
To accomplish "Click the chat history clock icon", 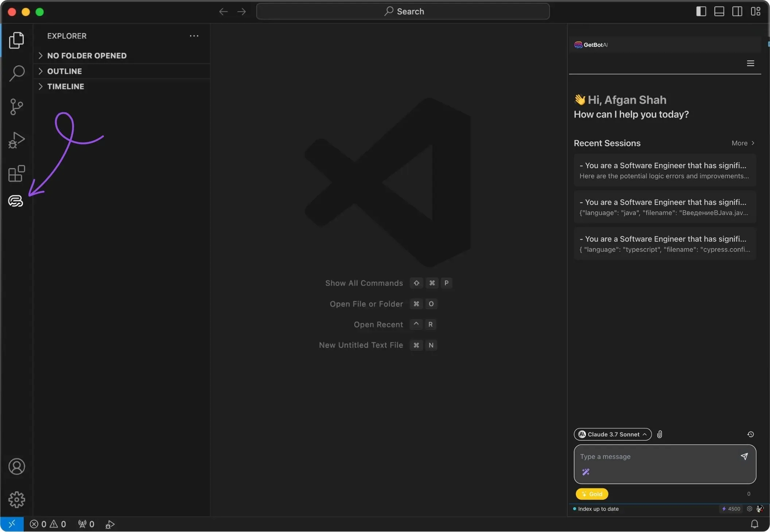I will [750, 434].
